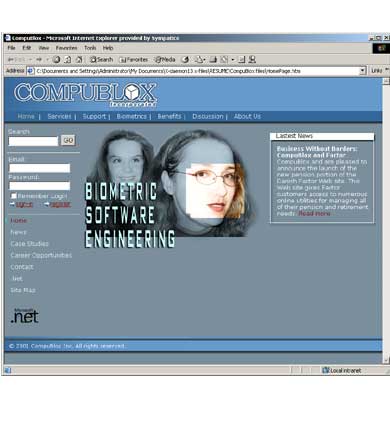This screenshot has height=428, width=390.
Task: Click the Search text field
Action: pyautogui.click(x=33, y=141)
